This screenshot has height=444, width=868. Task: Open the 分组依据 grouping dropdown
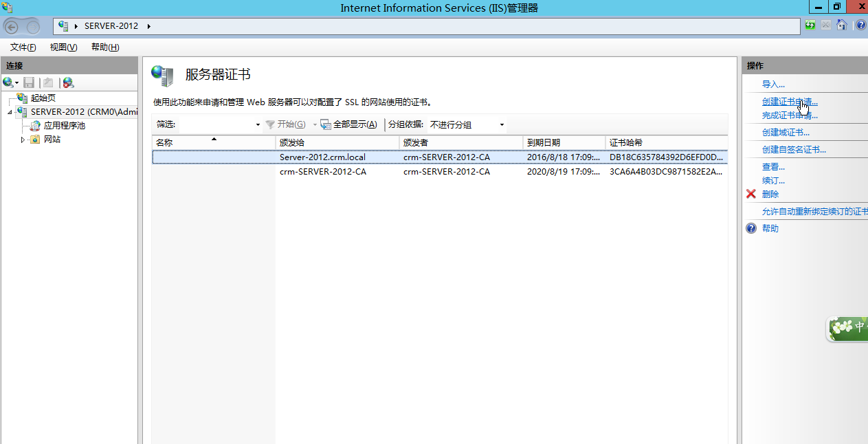(x=502, y=124)
